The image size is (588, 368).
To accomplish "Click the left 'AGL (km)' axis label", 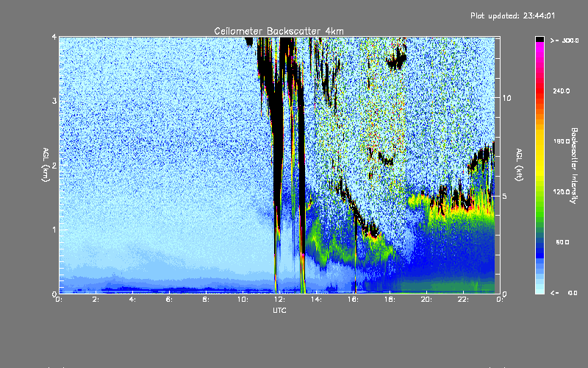I will point(46,165).
